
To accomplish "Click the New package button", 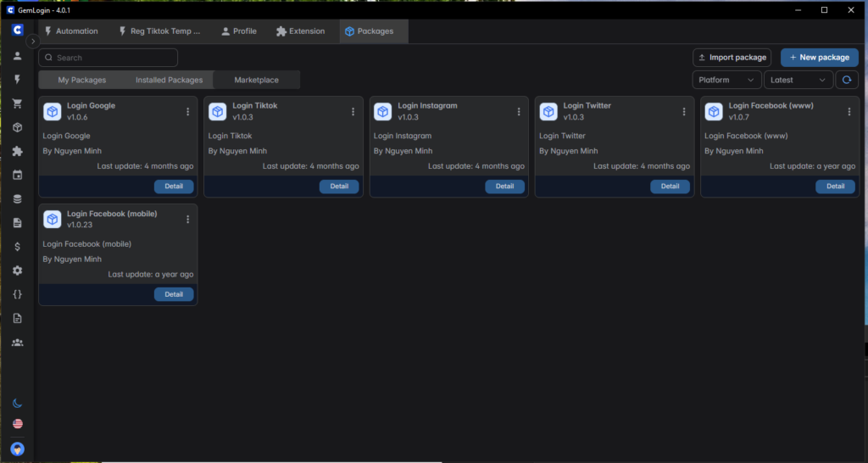I will [819, 58].
